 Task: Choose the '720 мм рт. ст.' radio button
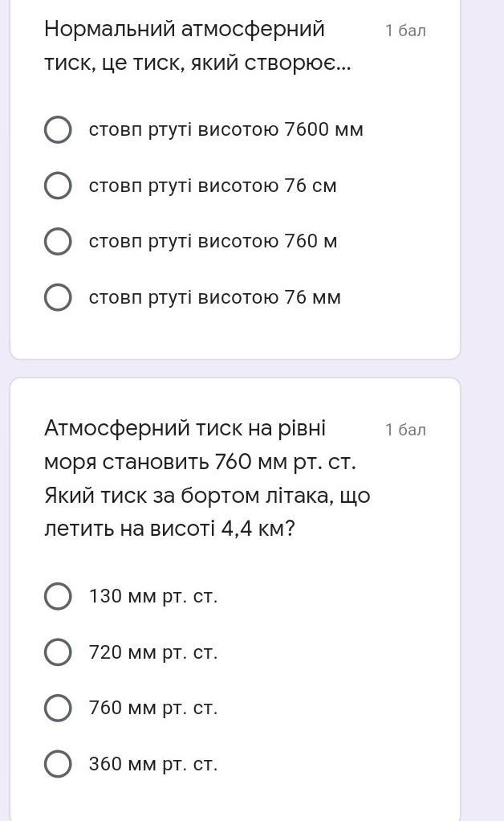58,652
